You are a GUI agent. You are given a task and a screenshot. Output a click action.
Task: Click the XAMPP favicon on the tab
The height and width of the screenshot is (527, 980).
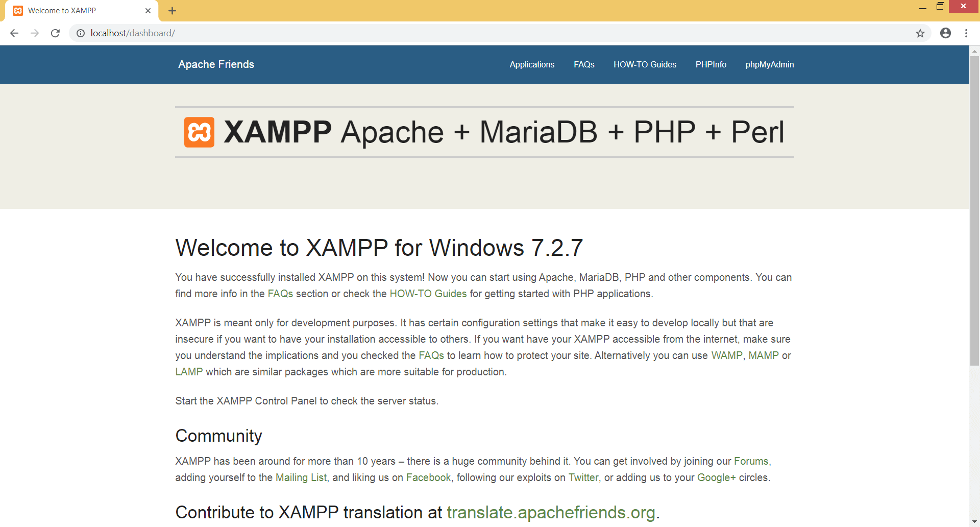18,11
